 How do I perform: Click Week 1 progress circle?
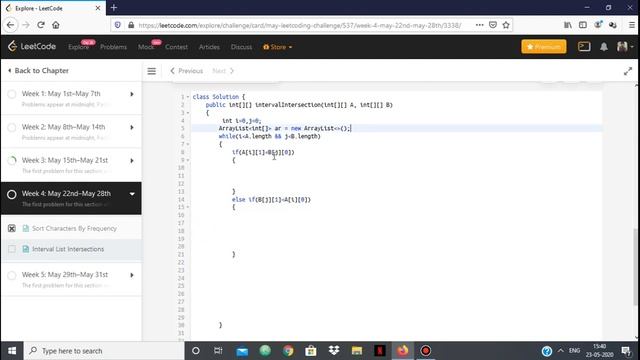click(12, 94)
